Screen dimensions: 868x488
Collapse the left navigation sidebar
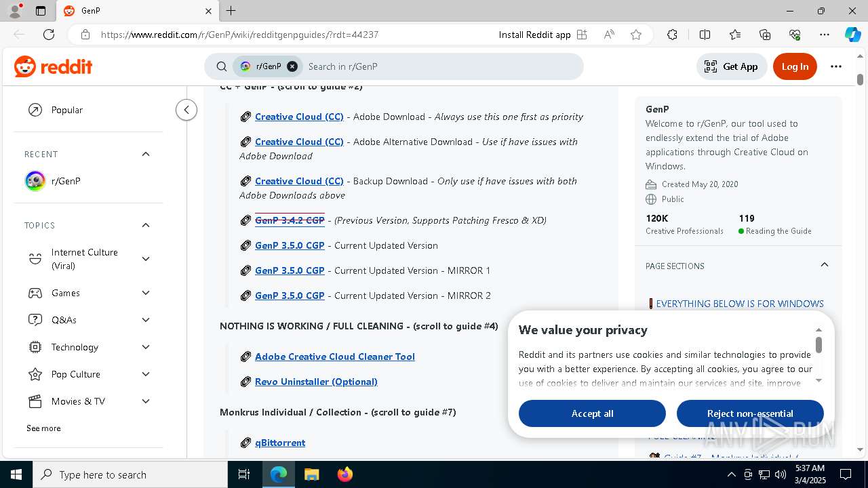(x=186, y=110)
